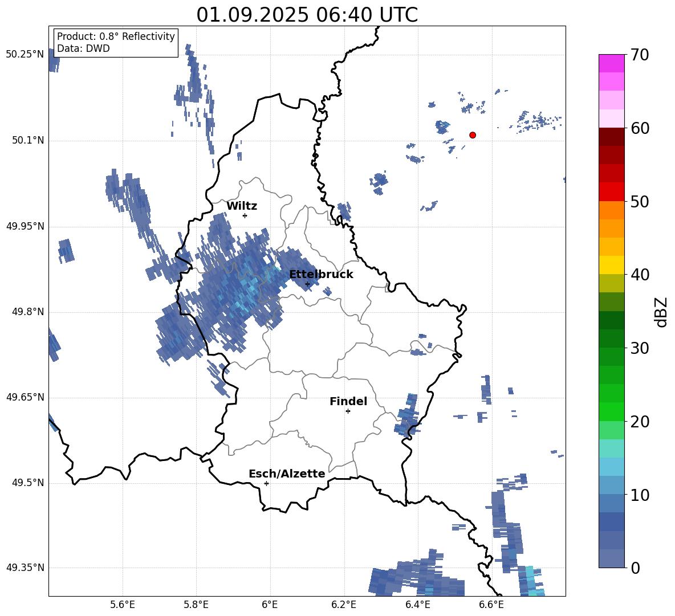Viewport: 675px width, 616px height.
Task: Click the longitude label 6.2°E
Action: 344,605
